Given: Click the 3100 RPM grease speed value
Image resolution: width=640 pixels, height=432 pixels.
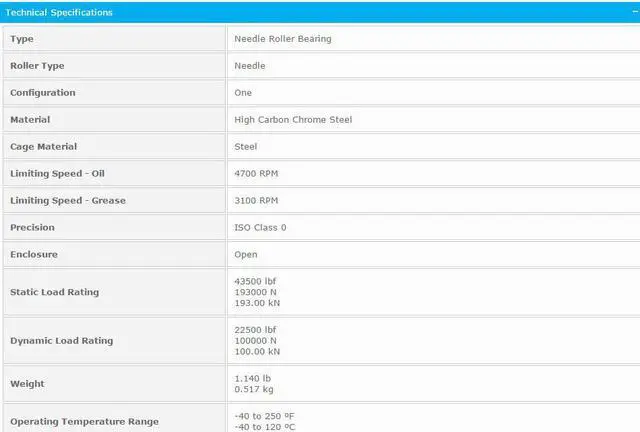Looking at the screenshot, I should pyautogui.click(x=256, y=201).
